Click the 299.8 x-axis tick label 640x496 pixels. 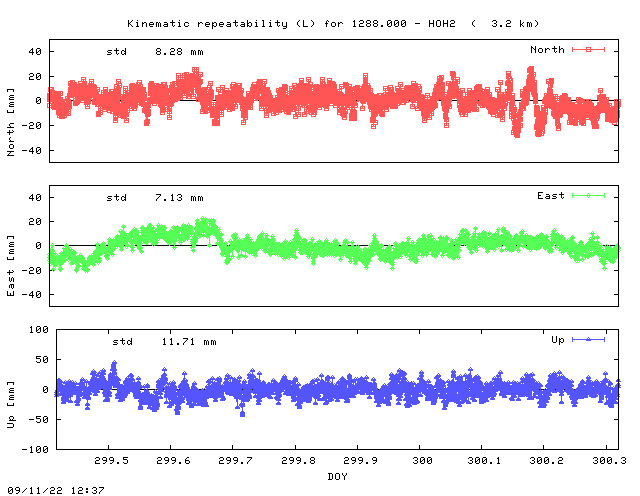click(298, 460)
